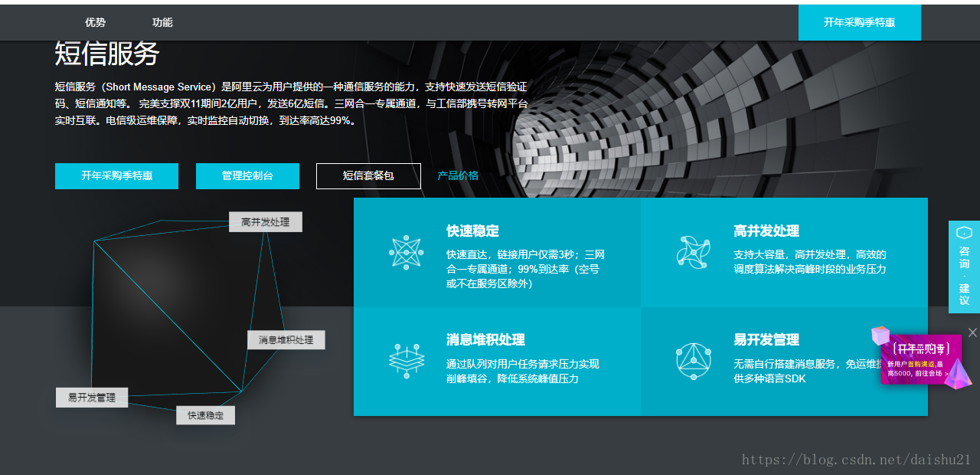This screenshot has width=980, height=475.
Task: Open the 咨询·建议 side panel
Action: [965, 267]
